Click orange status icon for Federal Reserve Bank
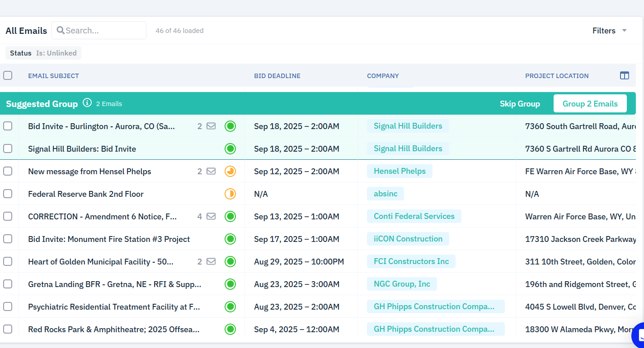The height and width of the screenshot is (348, 644). pos(230,194)
